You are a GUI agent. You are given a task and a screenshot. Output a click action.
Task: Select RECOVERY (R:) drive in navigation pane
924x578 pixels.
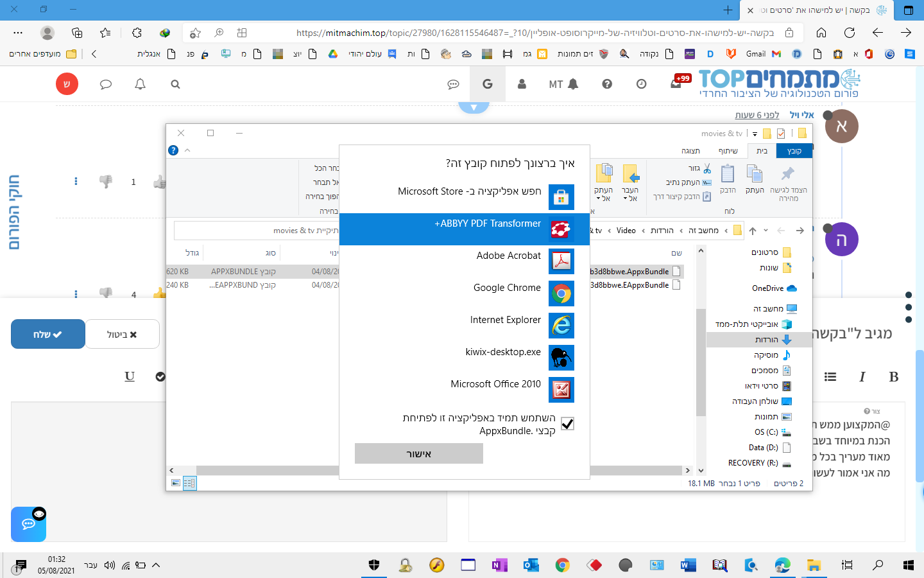coord(760,463)
